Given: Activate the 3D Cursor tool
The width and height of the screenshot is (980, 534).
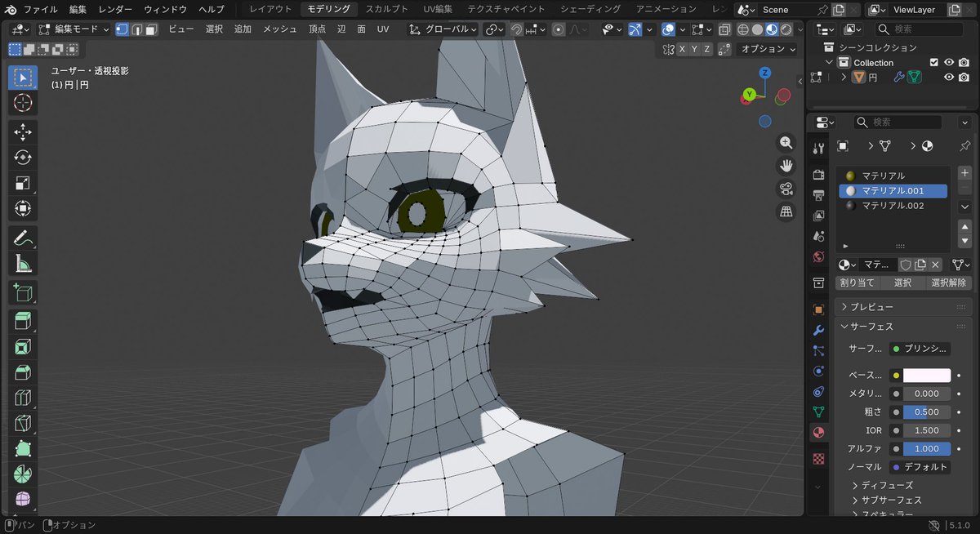Looking at the screenshot, I should (23, 103).
